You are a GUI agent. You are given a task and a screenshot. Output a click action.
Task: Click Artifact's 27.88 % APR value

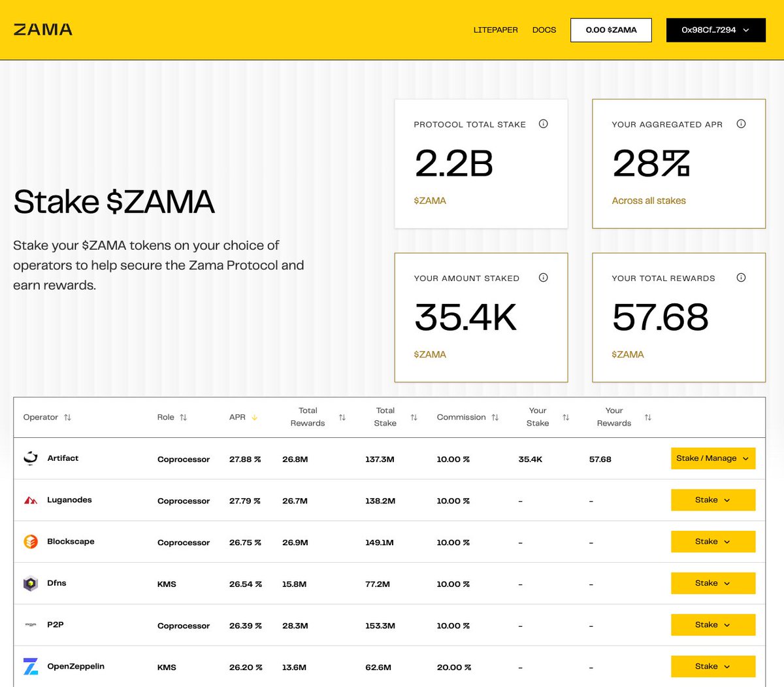245,460
